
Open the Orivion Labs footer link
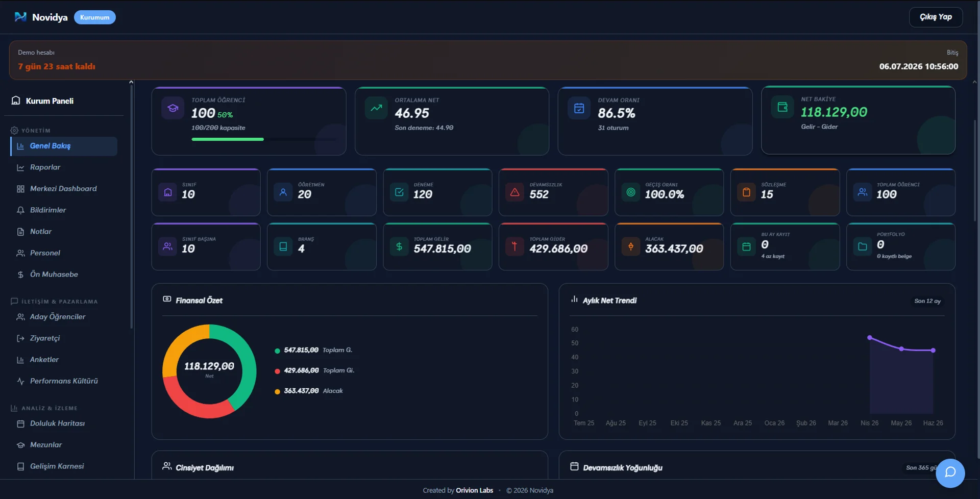tap(474, 490)
